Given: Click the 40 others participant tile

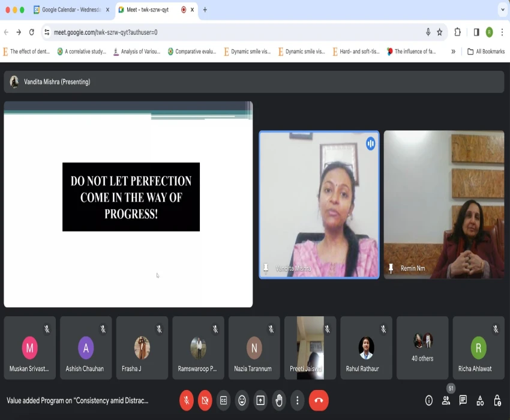Looking at the screenshot, I should point(422,348).
